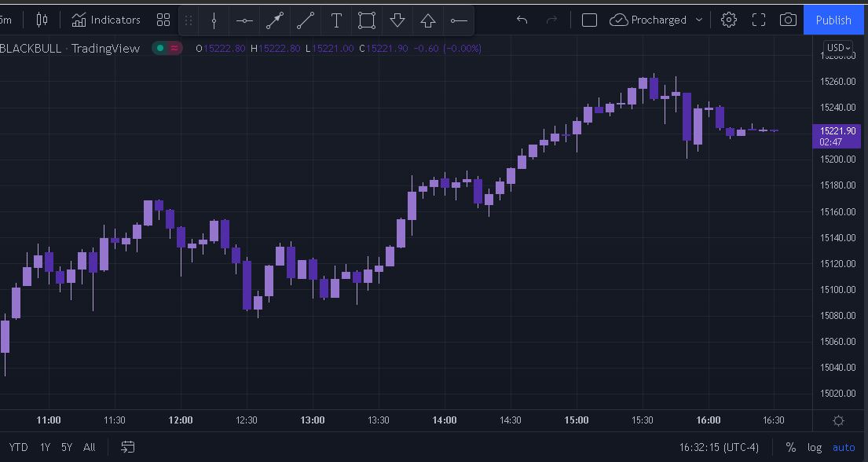
Task: Take a chart snapshot with camera icon
Action: [788, 20]
